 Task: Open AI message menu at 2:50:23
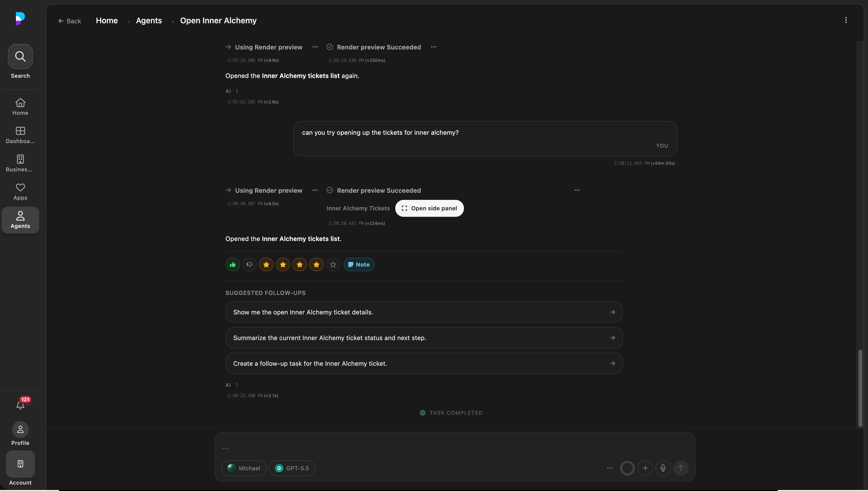point(237,385)
